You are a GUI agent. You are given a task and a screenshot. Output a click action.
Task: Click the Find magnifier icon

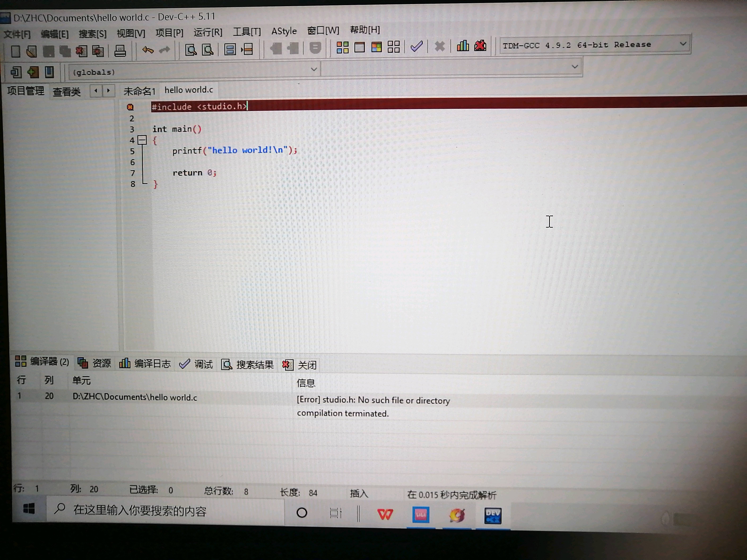[x=191, y=50]
